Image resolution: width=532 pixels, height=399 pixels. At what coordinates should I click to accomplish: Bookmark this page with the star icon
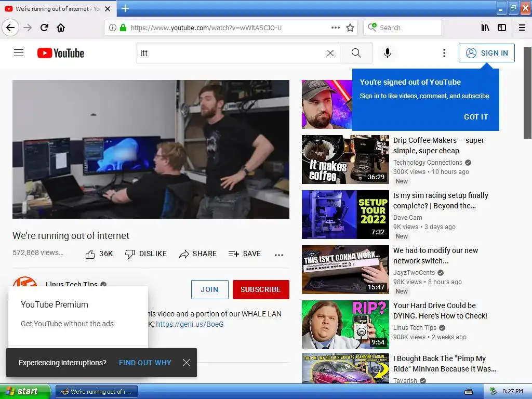pyautogui.click(x=350, y=28)
